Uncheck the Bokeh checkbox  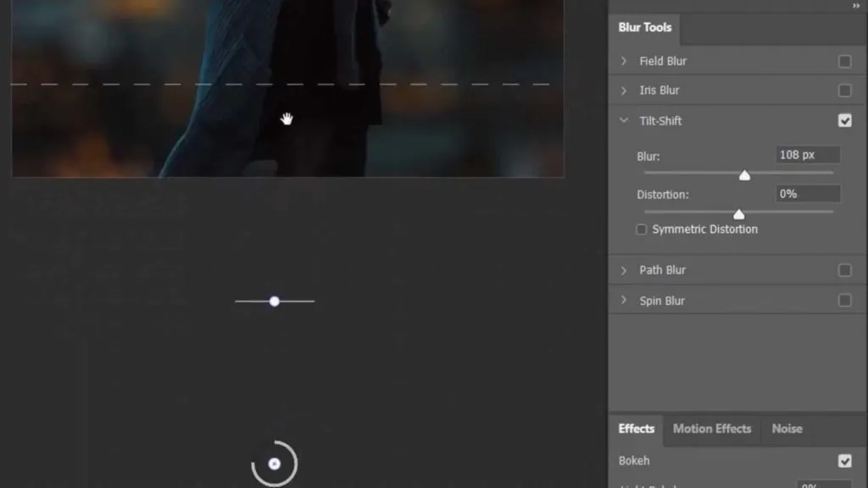[x=844, y=461]
